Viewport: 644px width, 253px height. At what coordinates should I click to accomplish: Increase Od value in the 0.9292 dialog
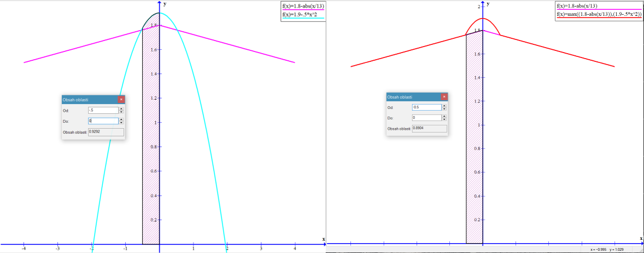coord(121,108)
